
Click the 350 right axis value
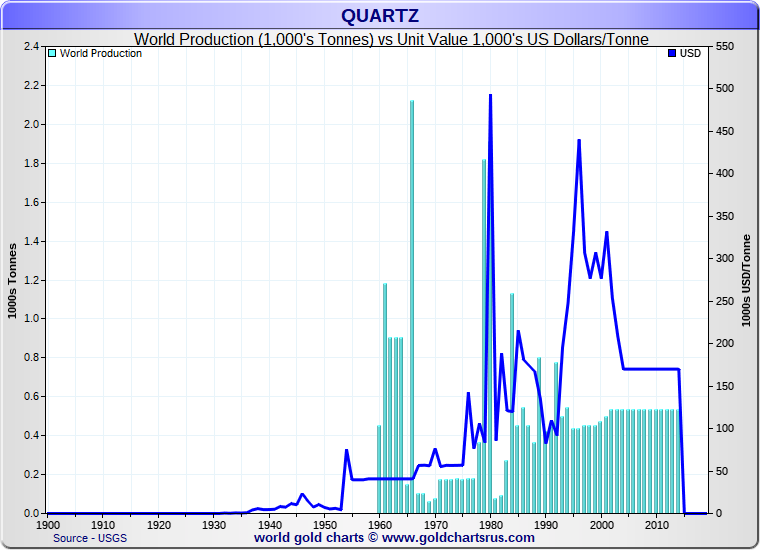pos(725,216)
